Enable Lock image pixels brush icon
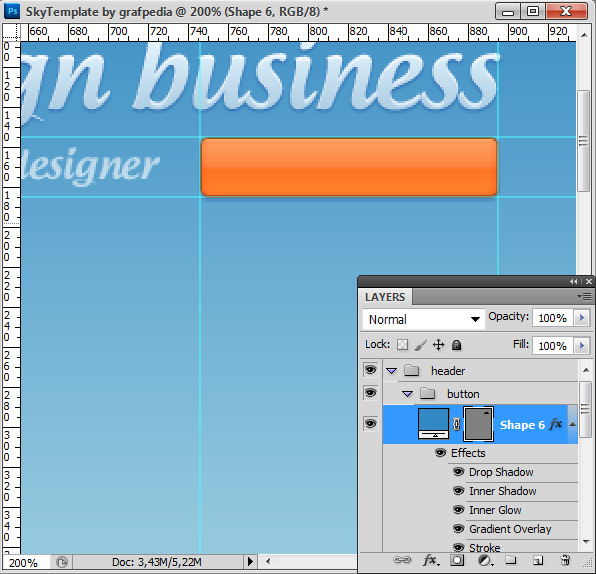This screenshot has width=596, height=574. coord(420,345)
